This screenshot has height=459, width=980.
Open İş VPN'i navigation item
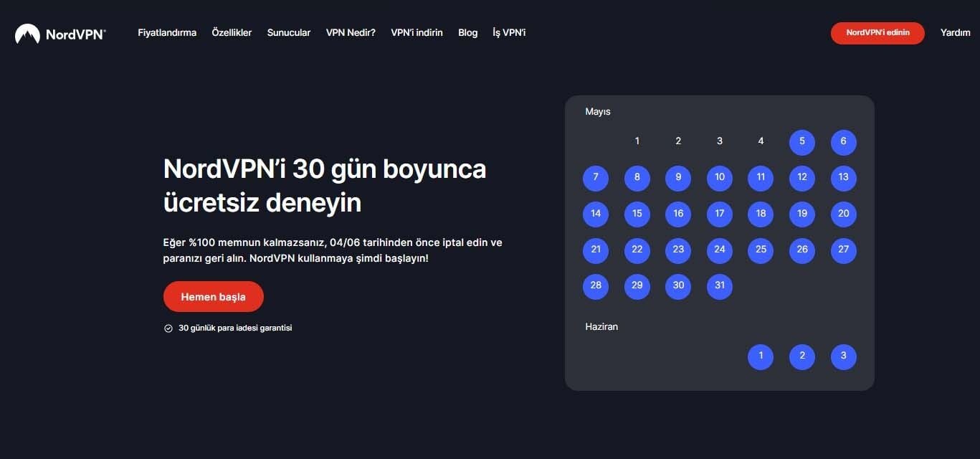509,33
